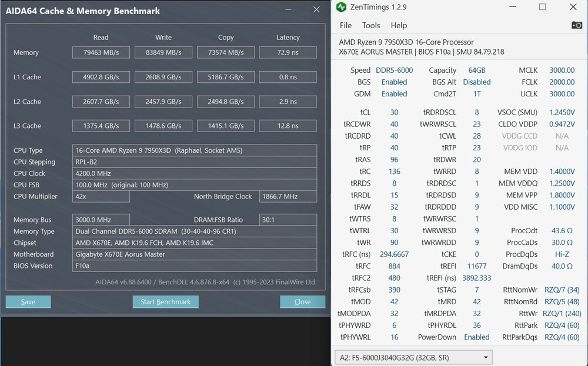Image resolution: width=588 pixels, height=366 pixels.
Task: Click the tREFI (ns) value 3892.333
Action: click(477, 278)
